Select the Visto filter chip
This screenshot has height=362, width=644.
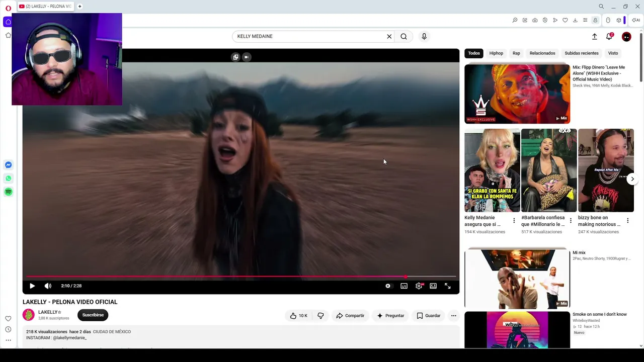[613, 53]
